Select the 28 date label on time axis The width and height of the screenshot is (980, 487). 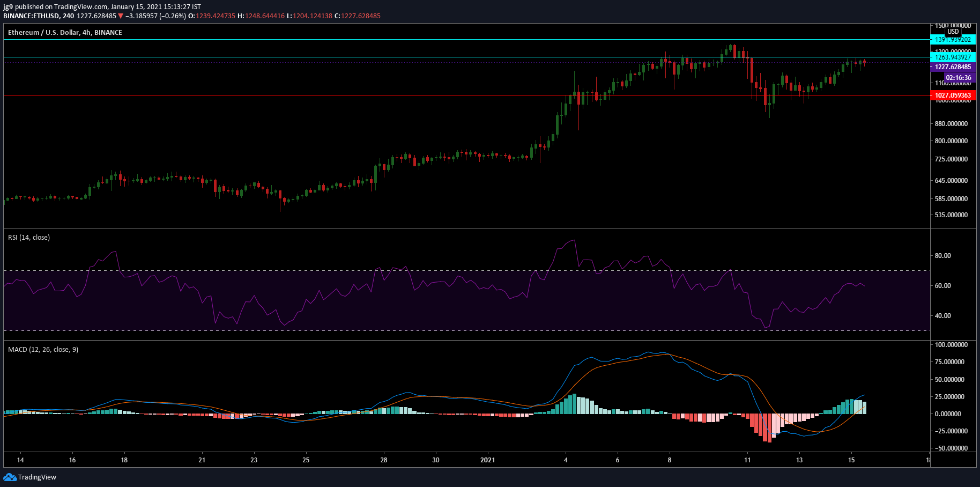(x=384, y=460)
